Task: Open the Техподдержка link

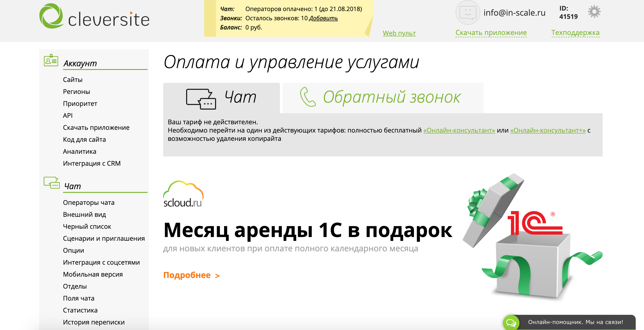Action: (576, 32)
